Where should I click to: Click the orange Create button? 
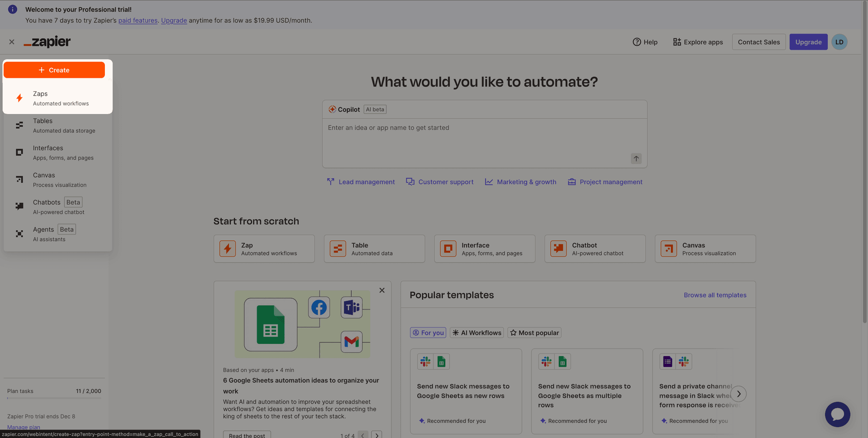tap(54, 70)
